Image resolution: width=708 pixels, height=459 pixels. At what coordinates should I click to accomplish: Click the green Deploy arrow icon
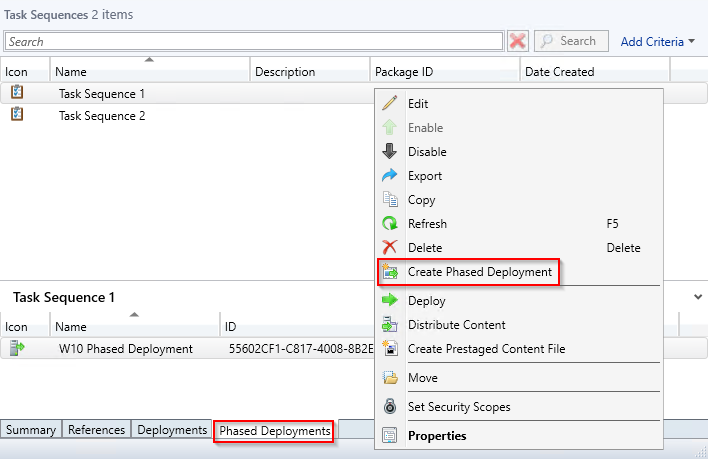(x=390, y=301)
